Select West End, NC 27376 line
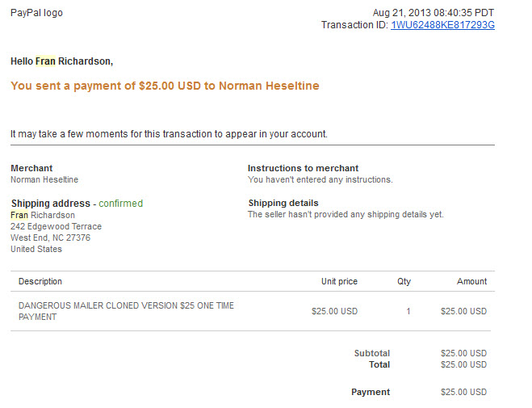Image resolution: width=532 pixels, height=408 pixels. (x=51, y=238)
